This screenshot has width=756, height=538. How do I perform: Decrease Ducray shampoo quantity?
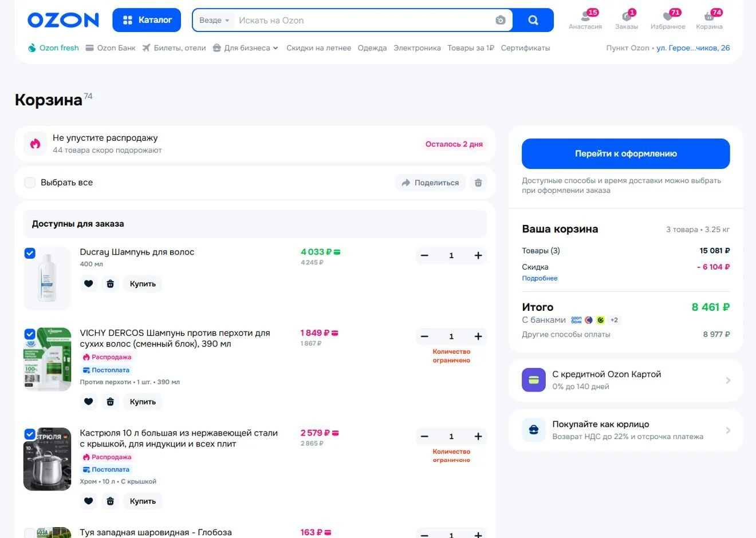point(424,255)
